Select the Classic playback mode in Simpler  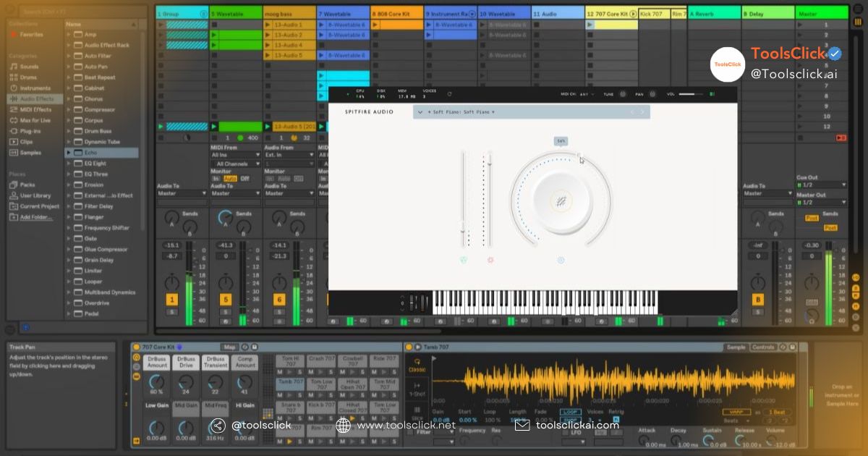coord(417,364)
